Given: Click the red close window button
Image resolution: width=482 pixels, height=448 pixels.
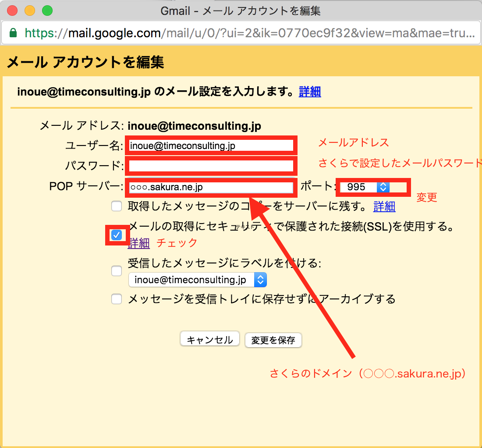Looking at the screenshot, I should (x=13, y=11).
